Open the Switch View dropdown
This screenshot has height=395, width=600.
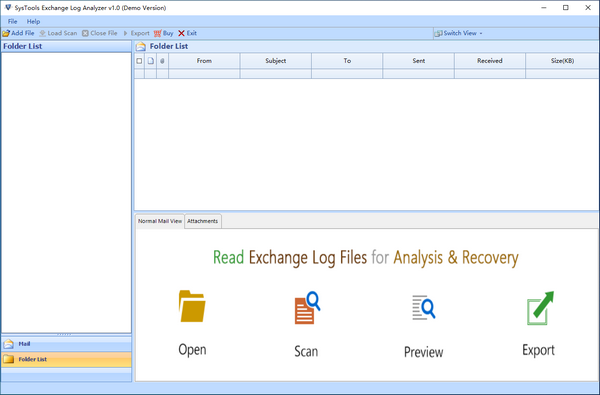click(x=458, y=33)
